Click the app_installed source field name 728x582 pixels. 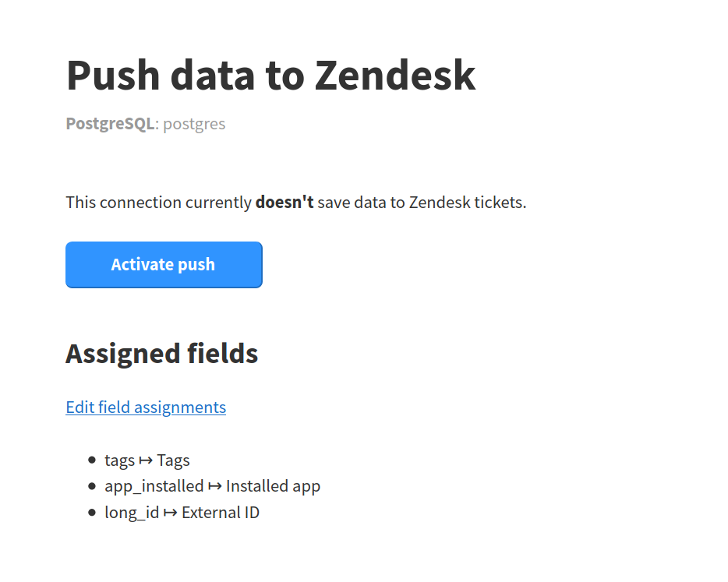[x=154, y=487]
